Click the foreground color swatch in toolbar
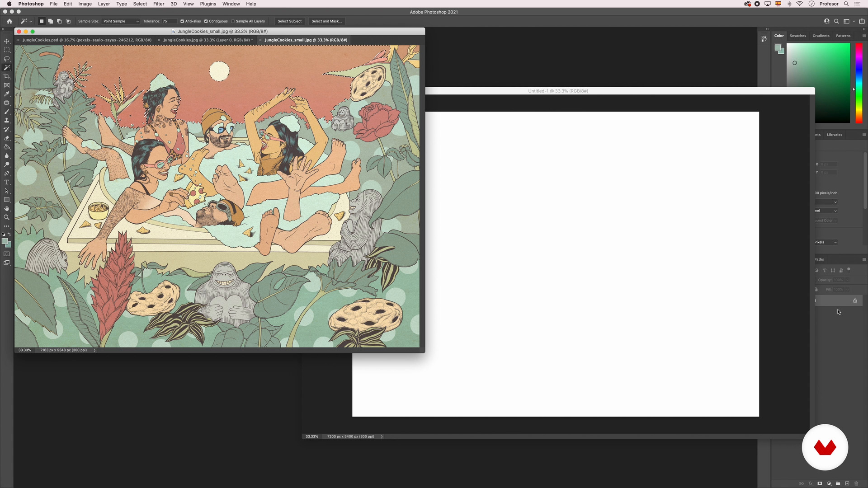The height and width of the screenshot is (488, 868). tap(5, 242)
